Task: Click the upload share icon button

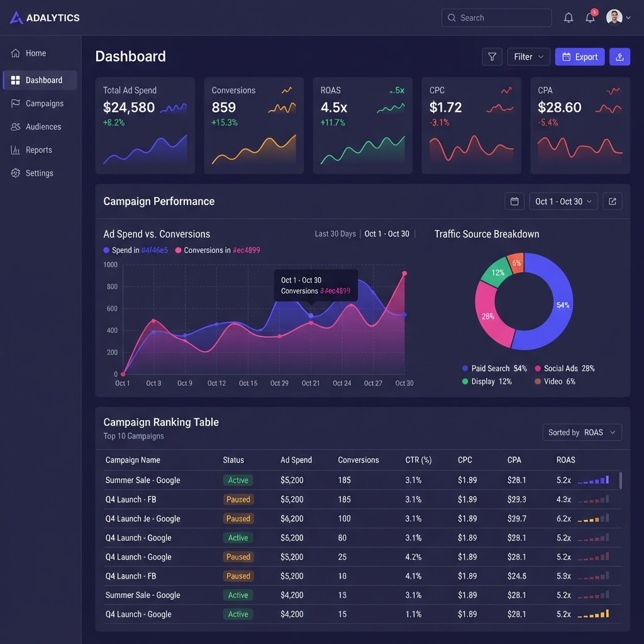Action: click(619, 57)
